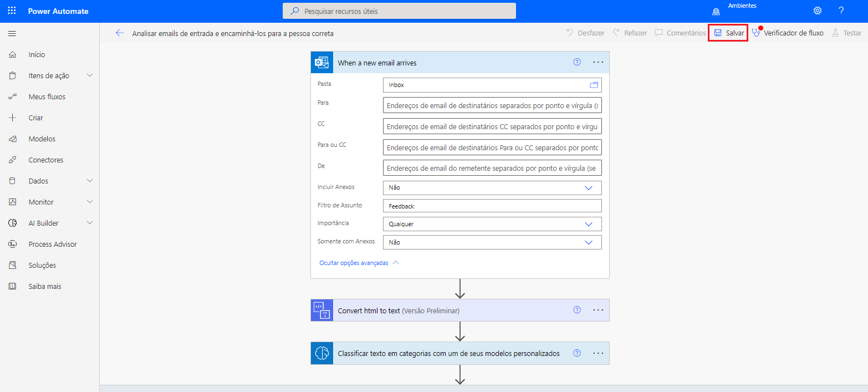The width and height of the screenshot is (868, 392).
Task: Click the flow title Analisar emails de entrada
Action: [x=233, y=33]
